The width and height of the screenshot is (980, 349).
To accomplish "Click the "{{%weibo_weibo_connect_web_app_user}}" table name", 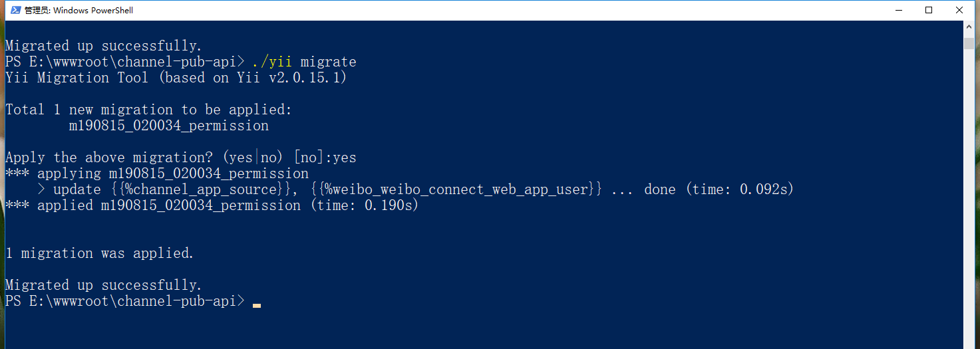I will pyautogui.click(x=456, y=189).
